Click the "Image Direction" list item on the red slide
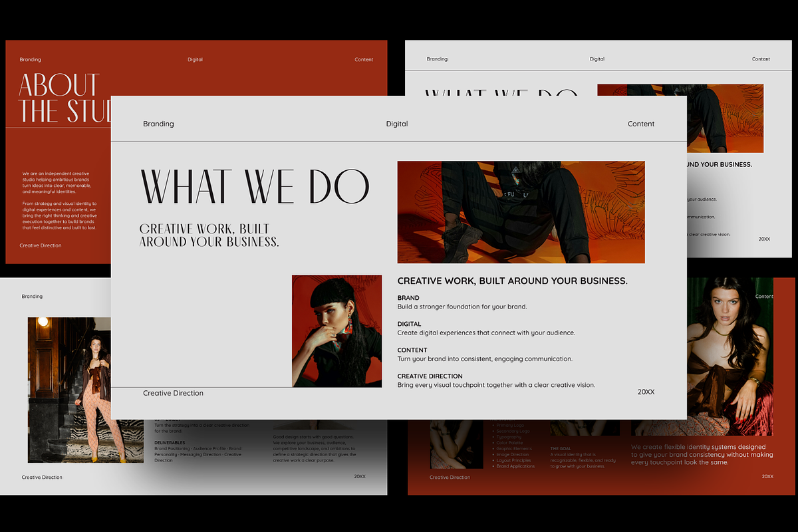 click(x=513, y=455)
